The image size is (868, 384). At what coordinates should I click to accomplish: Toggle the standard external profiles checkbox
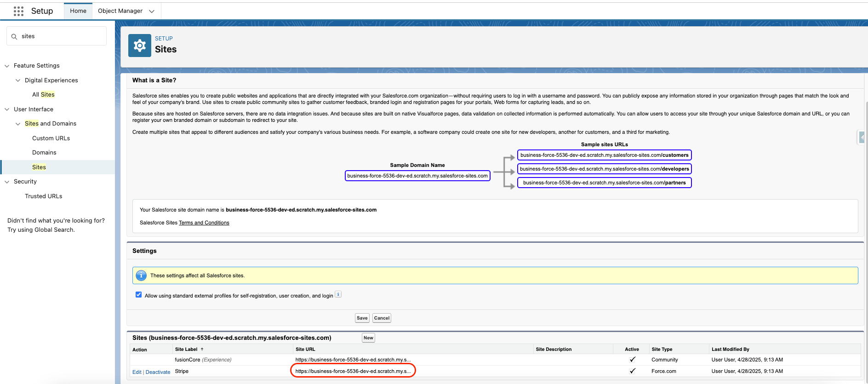point(138,295)
